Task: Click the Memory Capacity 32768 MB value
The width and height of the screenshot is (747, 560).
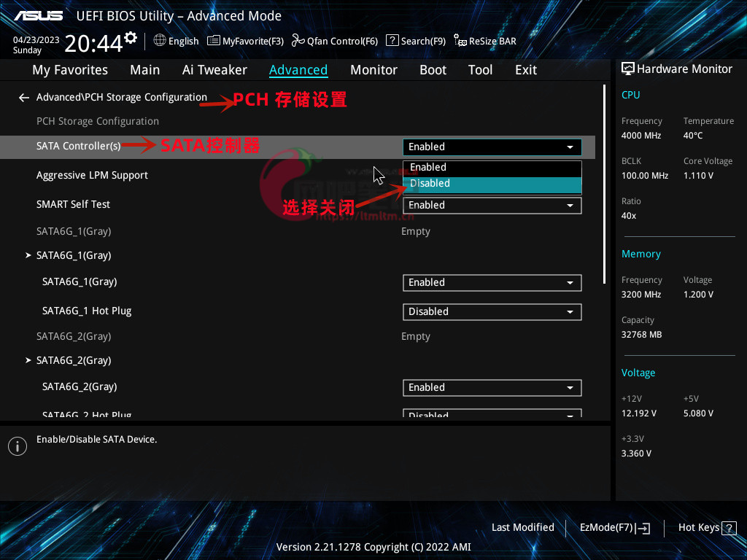Action: pos(642,335)
